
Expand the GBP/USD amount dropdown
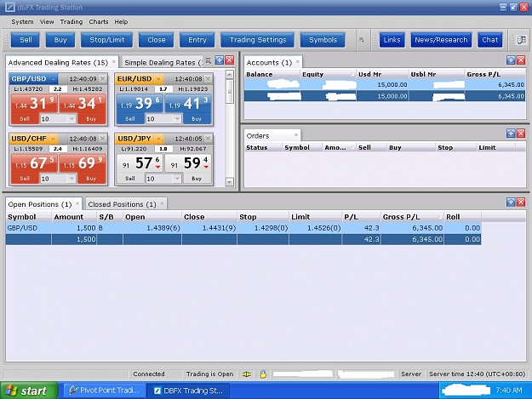[72, 119]
